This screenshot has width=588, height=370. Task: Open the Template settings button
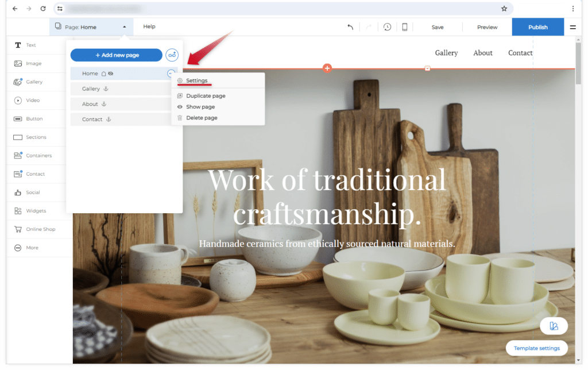pyautogui.click(x=536, y=348)
